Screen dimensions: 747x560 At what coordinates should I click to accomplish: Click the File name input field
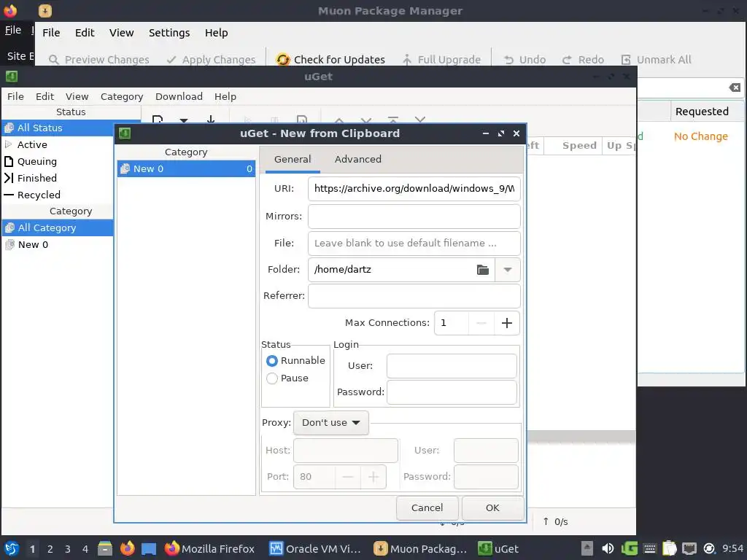tap(414, 244)
